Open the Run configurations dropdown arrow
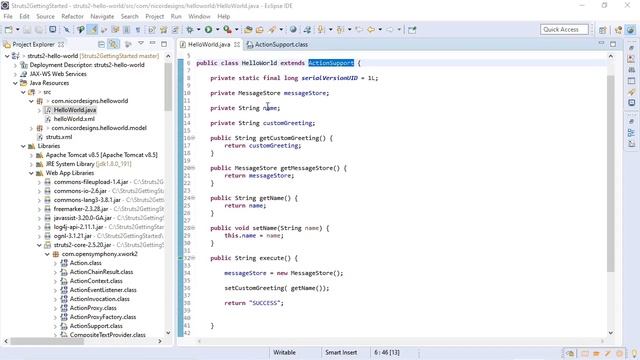 click(x=218, y=29)
